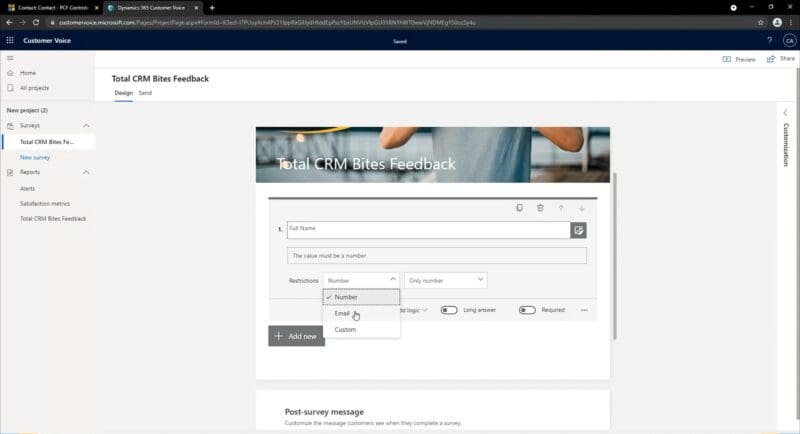Image resolution: width=800 pixels, height=434 pixels.
Task: Collapse sidebar with the hamburger icon
Action: tap(10, 59)
